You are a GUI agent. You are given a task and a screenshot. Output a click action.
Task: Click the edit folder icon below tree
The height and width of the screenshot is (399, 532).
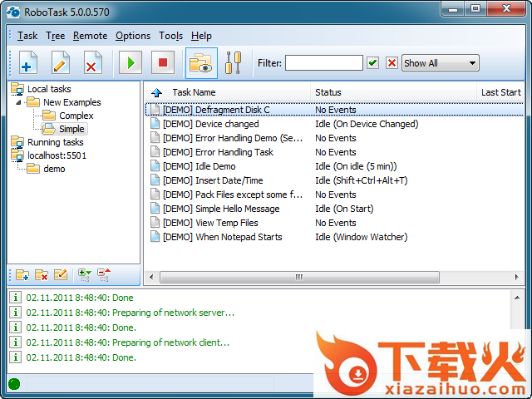[61, 275]
